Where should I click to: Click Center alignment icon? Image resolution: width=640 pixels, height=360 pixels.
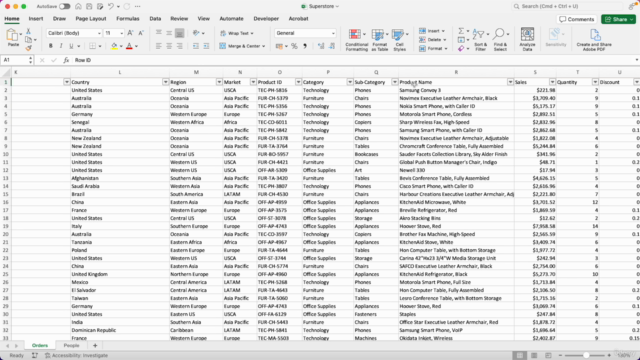coord(169,46)
